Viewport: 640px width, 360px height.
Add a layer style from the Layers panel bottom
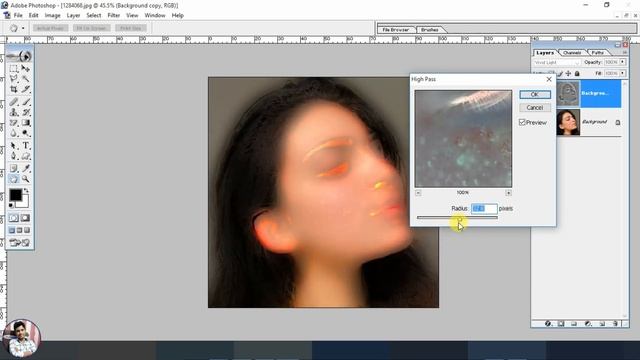coord(548,324)
